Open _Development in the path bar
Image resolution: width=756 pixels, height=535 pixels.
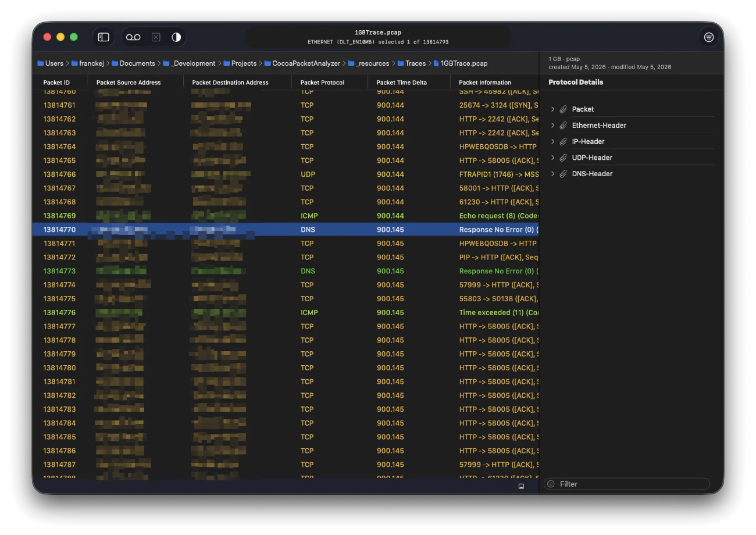pyautogui.click(x=193, y=63)
